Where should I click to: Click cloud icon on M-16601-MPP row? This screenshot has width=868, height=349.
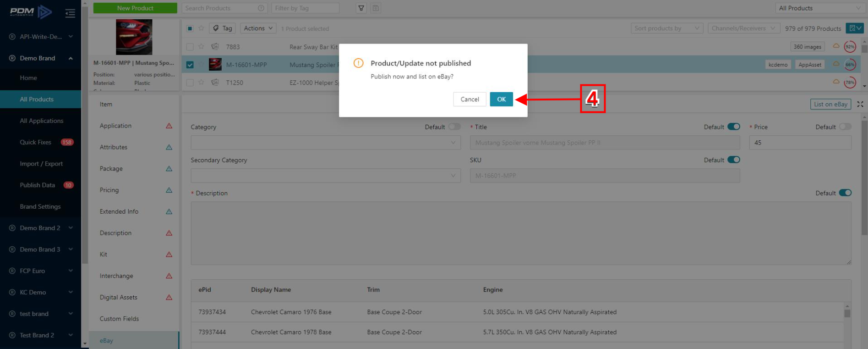point(836,65)
